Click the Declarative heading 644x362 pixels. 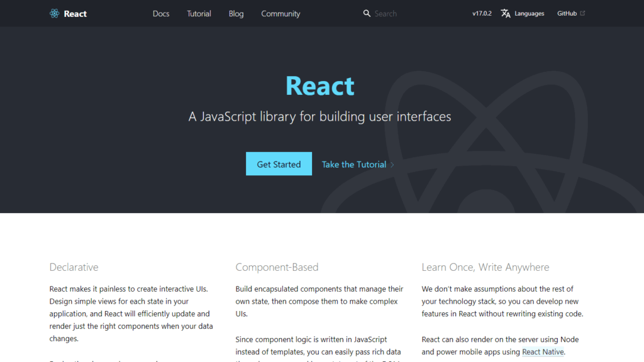[x=74, y=267]
